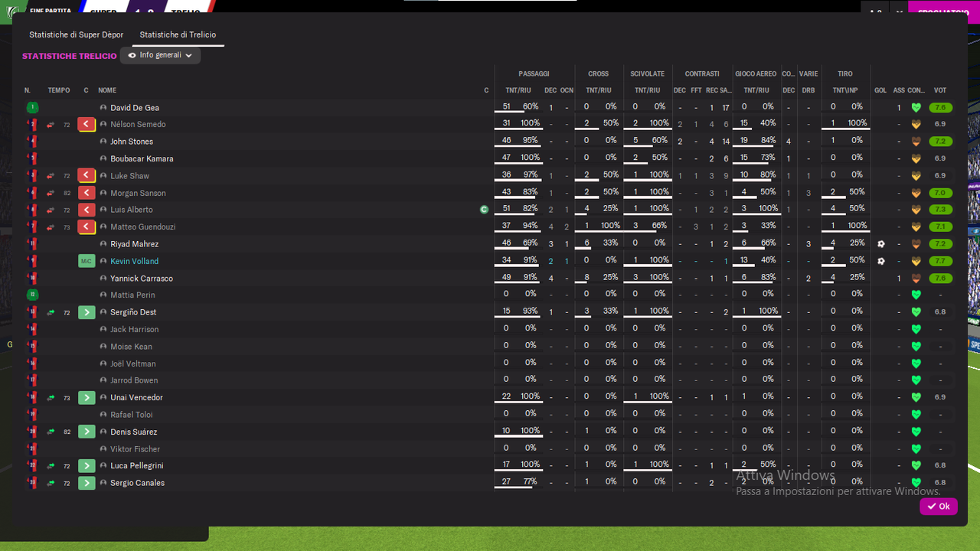This screenshot has height=551, width=980.
Task: Click Morgan Sanson's red substitution arrow
Action: coord(87,193)
